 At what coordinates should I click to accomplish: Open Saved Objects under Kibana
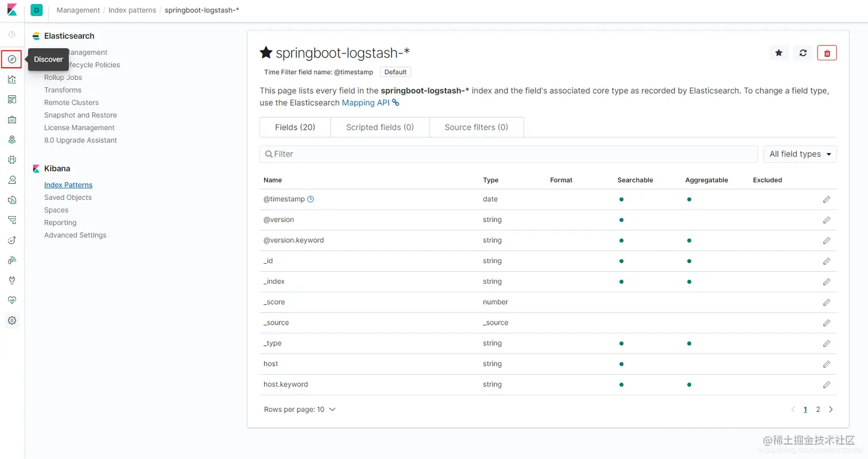(x=68, y=198)
